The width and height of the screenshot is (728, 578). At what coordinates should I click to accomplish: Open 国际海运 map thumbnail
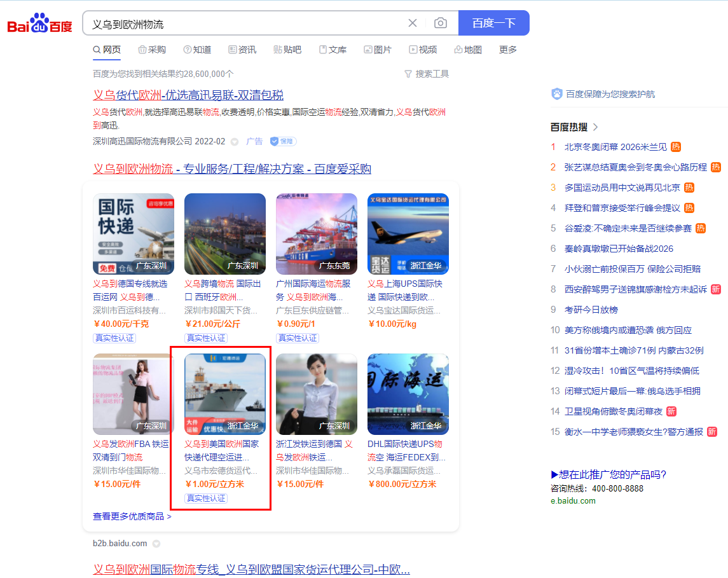(408, 394)
